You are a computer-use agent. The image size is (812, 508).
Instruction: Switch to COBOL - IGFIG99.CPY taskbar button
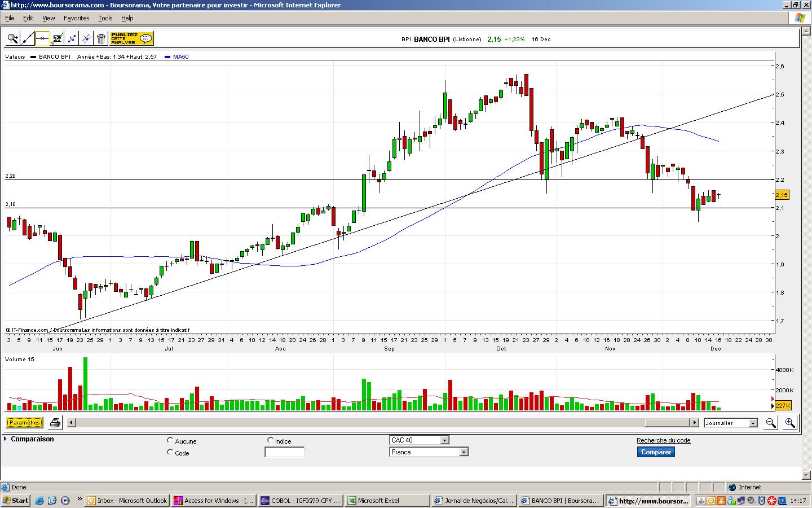point(301,500)
